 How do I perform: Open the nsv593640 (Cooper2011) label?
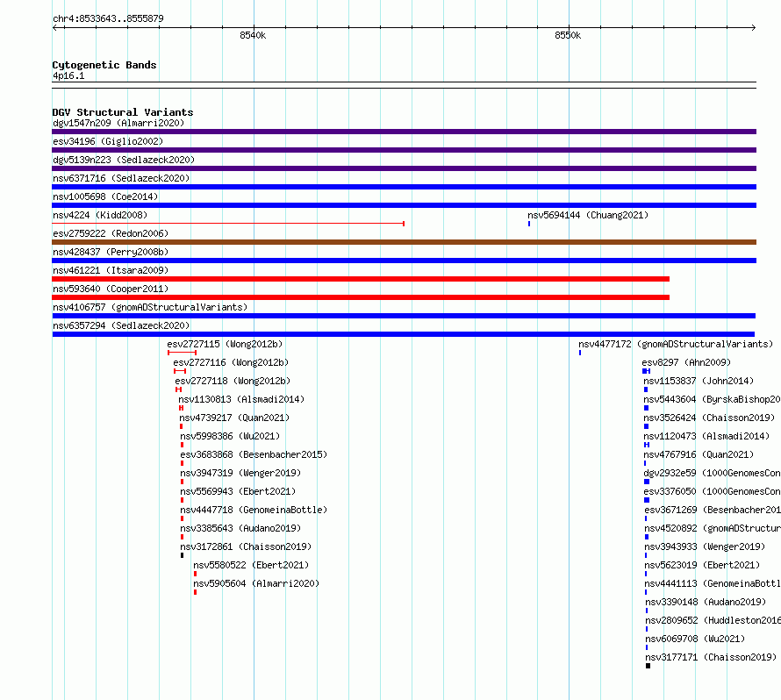(111, 289)
